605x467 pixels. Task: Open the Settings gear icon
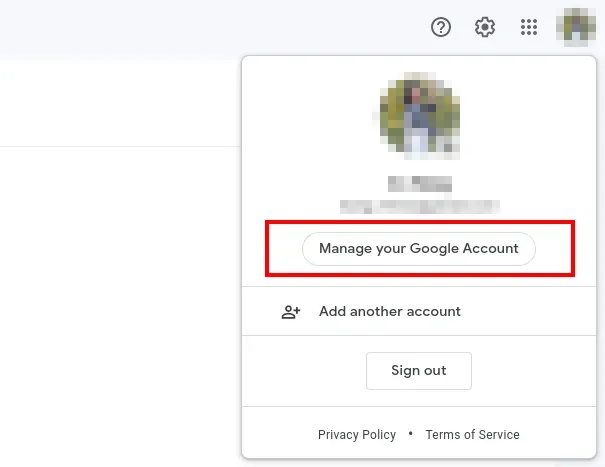(485, 27)
